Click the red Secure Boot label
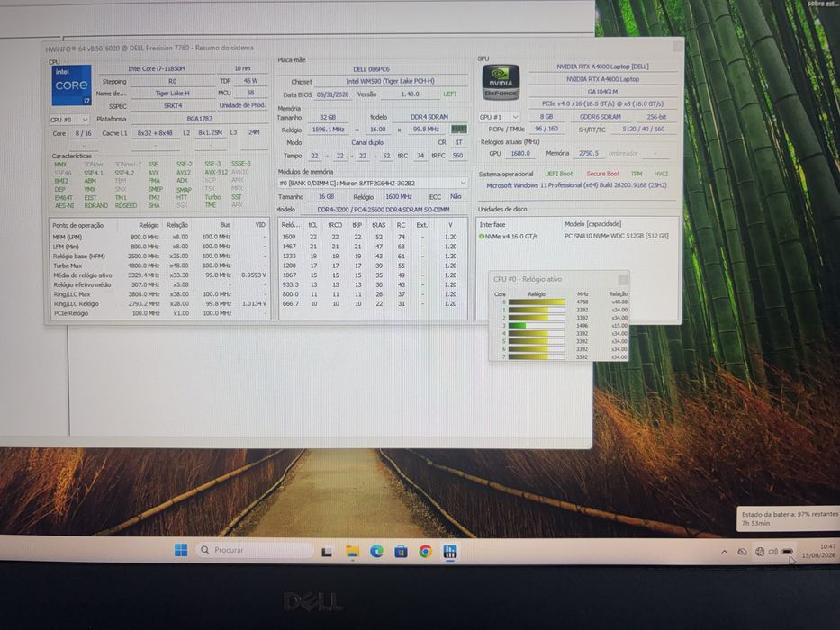Viewport: 840px width, 630px height. coord(602,174)
